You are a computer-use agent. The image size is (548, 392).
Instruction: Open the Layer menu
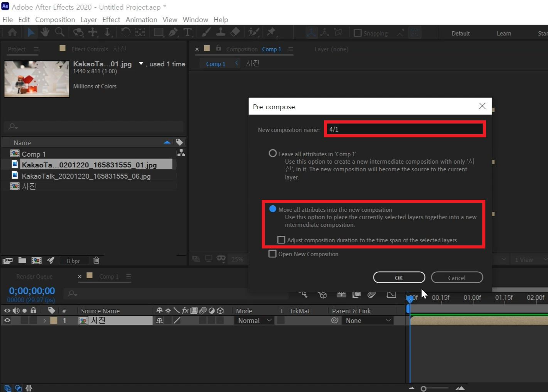(x=88, y=19)
